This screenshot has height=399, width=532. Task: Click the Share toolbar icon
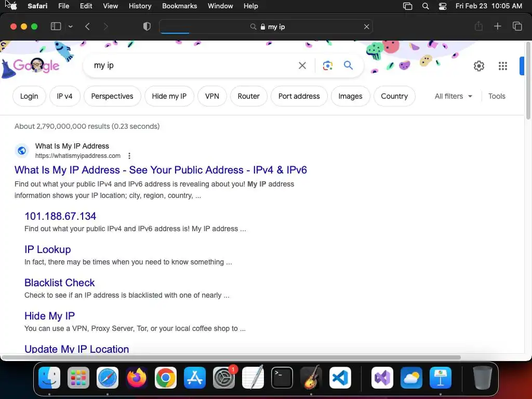(478, 26)
